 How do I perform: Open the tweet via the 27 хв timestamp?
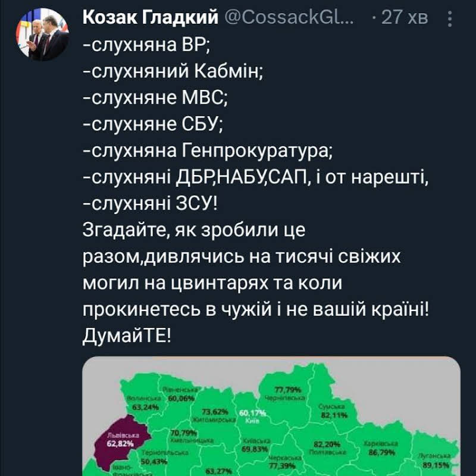coord(404,18)
